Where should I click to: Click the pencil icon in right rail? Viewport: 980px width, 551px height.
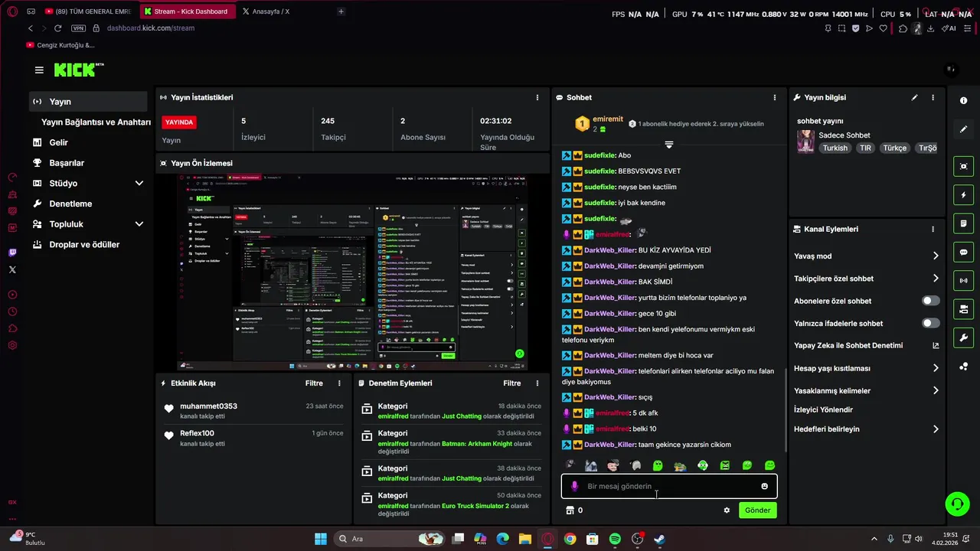tap(963, 129)
